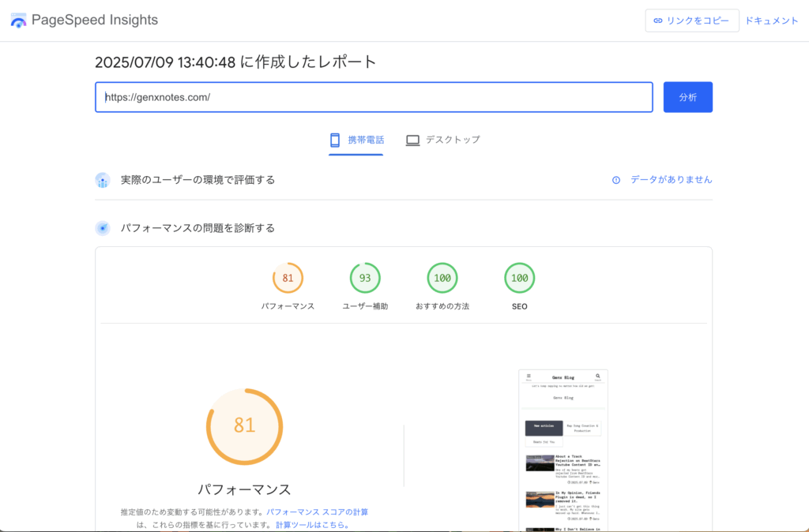This screenshot has height=532, width=809.
Task: Click the info icon next to データがありません
Action: [x=616, y=180]
